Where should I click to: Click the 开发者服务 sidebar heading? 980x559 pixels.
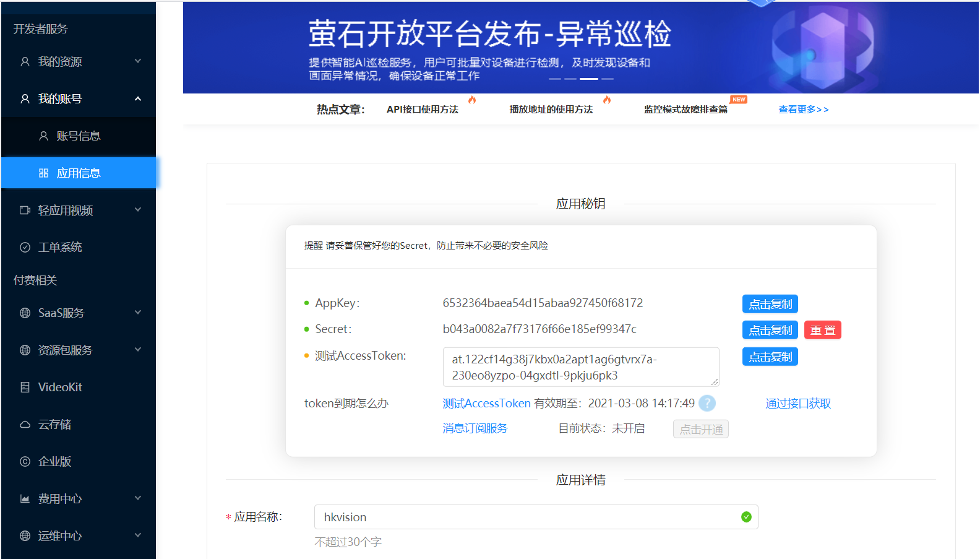(x=41, y=29)
